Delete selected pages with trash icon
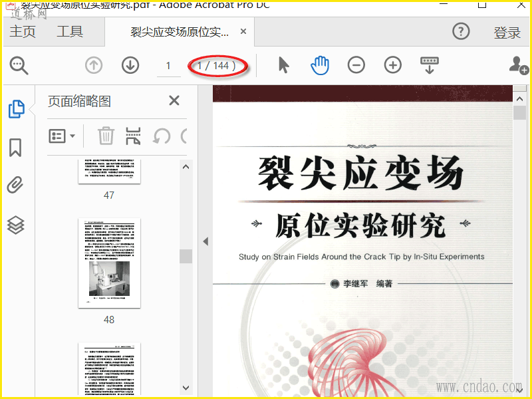This screenshot has width=532, height=399. click(106, 136)
